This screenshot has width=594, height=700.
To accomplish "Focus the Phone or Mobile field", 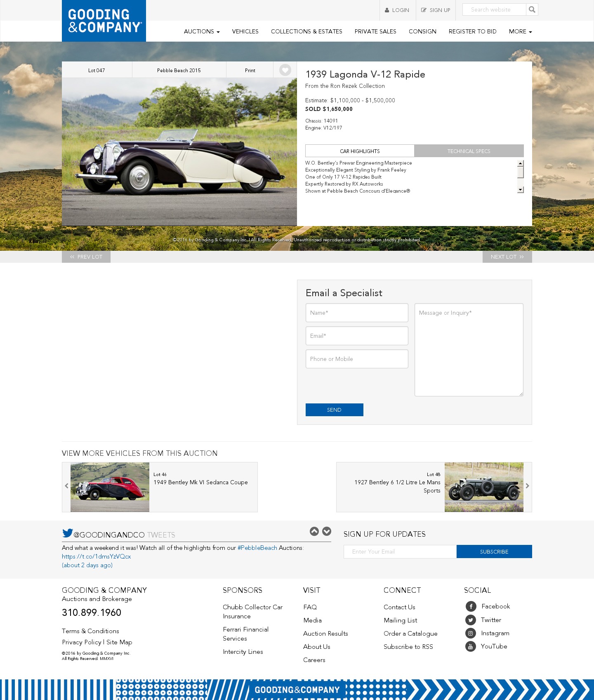I will click(x=357, y=359).
